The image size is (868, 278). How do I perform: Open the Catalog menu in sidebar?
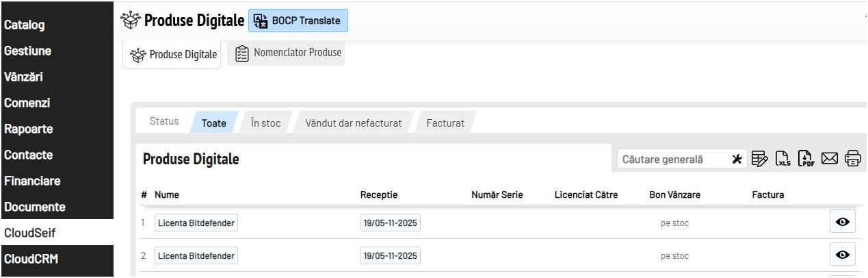click(25, 25)
